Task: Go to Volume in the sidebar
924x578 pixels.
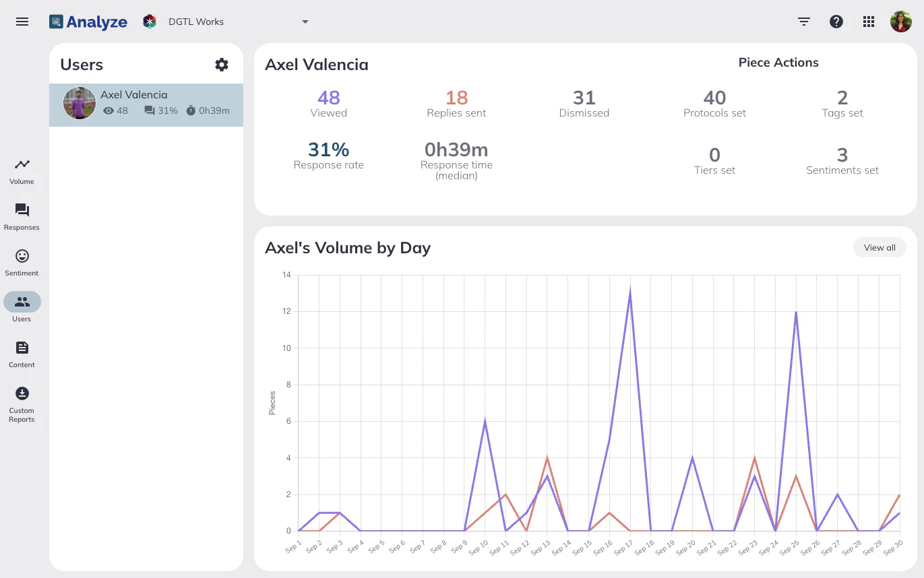Action: coord(22,171)
